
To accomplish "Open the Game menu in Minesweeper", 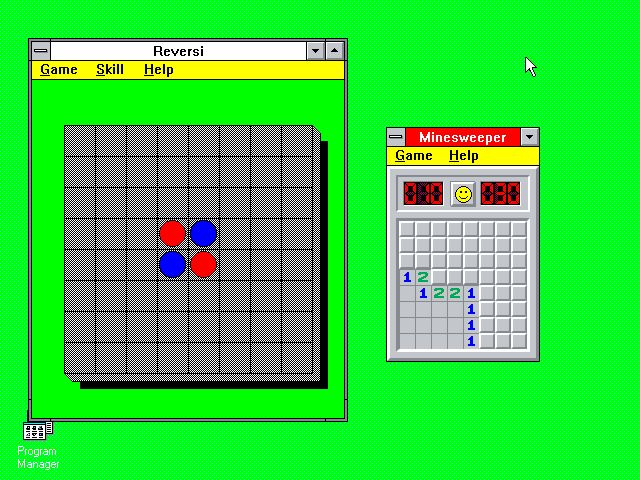I will click(414, 156).
